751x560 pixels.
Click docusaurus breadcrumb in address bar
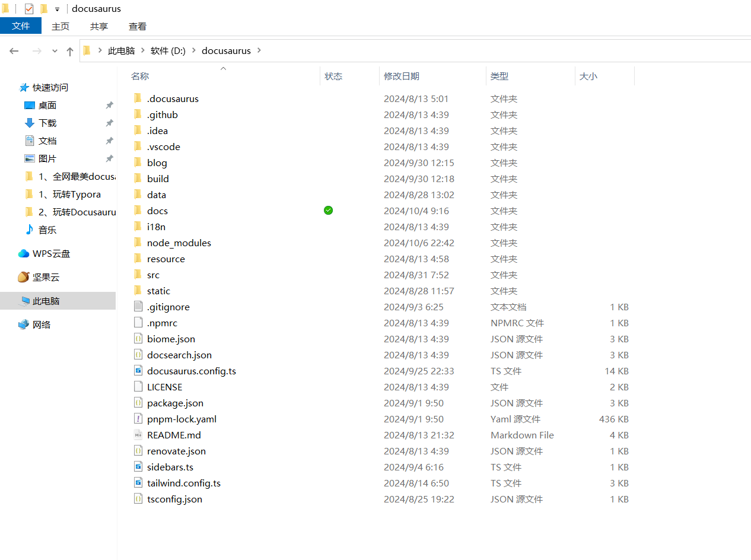(226, 51)
